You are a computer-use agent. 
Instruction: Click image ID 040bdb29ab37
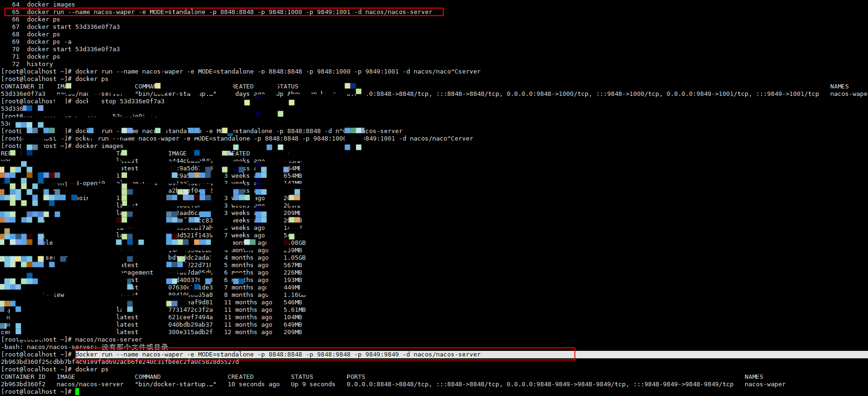point(190,324)
